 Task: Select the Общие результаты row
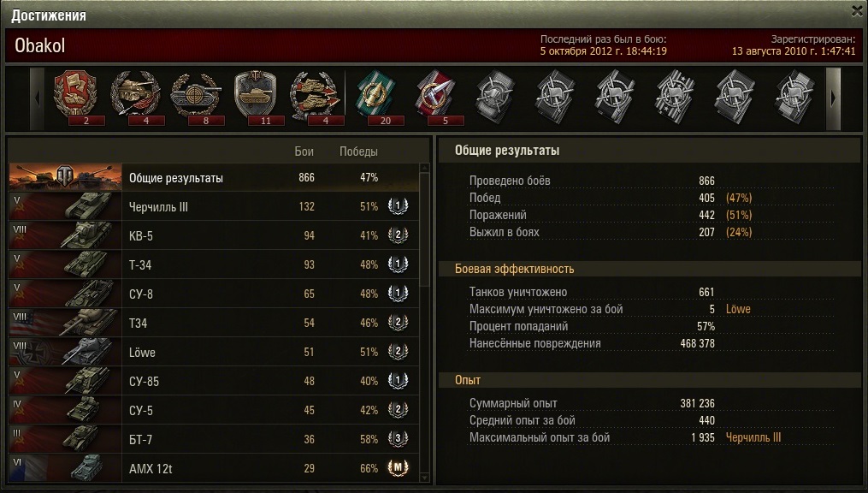point(214,177)
